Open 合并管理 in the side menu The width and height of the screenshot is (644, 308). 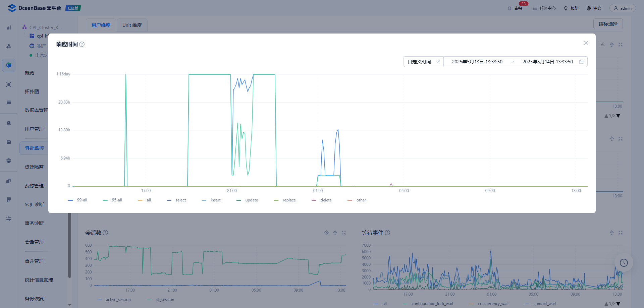(x=34, y=261)
